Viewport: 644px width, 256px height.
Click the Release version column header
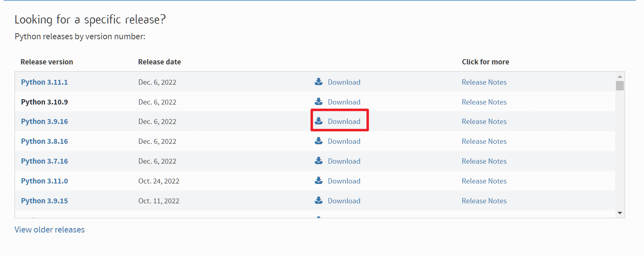pyautogui.click(x=47, y=62)
